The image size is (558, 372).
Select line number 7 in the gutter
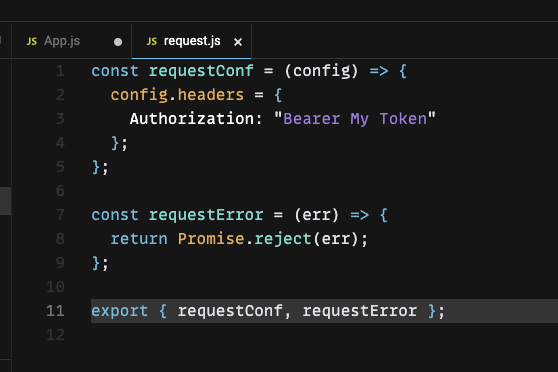tap(60, 215)
